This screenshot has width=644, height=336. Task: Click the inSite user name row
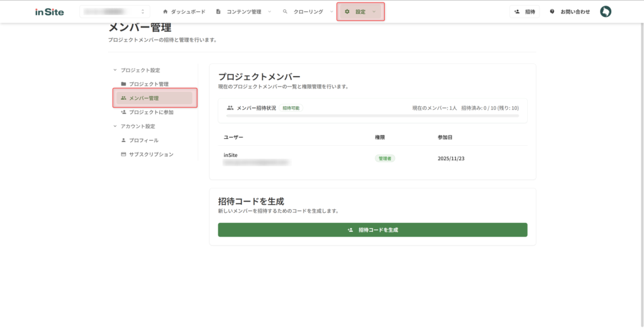(230, 155)
